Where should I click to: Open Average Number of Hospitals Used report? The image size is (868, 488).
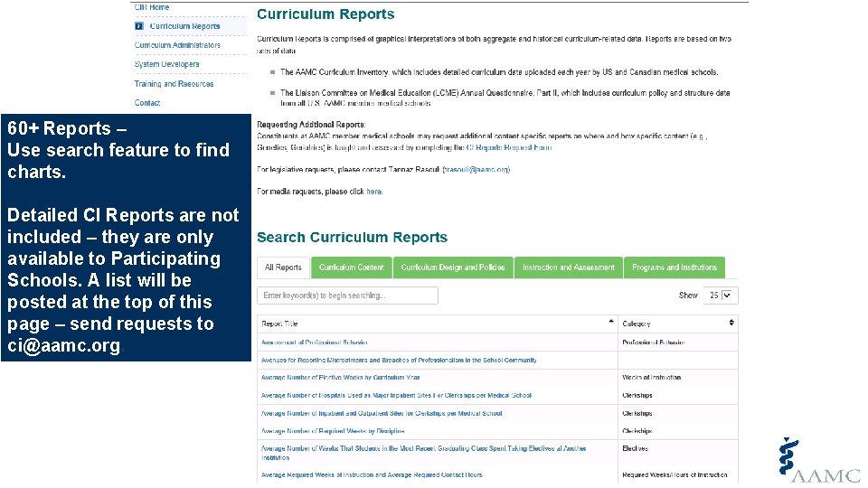click(396, 396)
